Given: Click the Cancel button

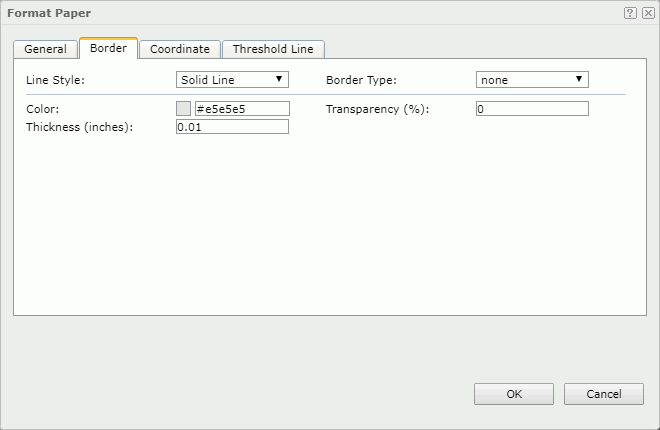Looking at the screenshot, I should (x=603, y=394).
